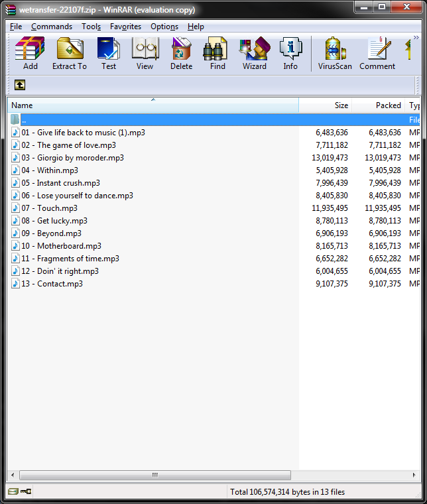427x504 pixels.
Task: Click the Extract To toolbar icon
Action: [x=70, y=53]
